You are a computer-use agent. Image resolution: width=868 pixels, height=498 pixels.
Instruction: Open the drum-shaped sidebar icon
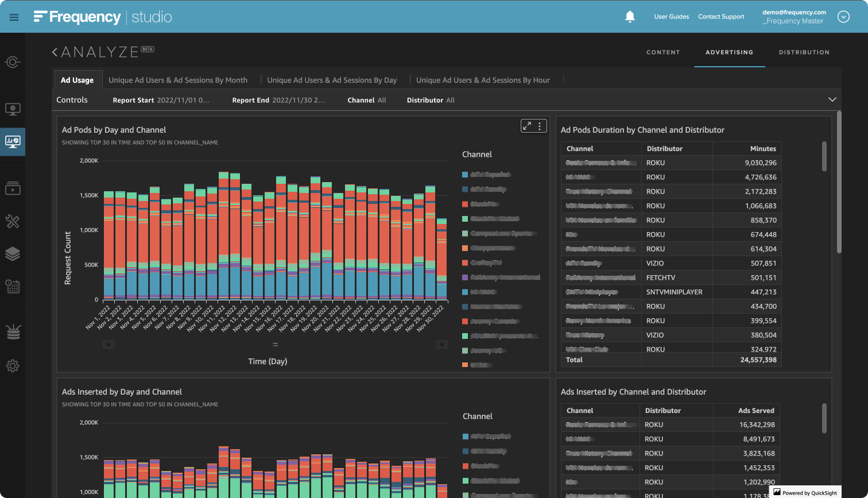(13, 332)
